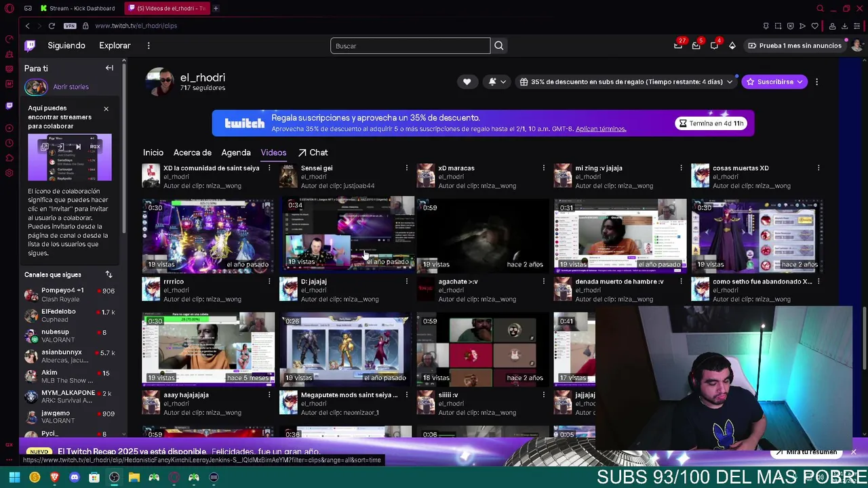Viewport: 868px width, 488px height.
Task: Click the address bar URL twitch.tv/el_rhodri/clips
Action: click(x=136, y=26)
